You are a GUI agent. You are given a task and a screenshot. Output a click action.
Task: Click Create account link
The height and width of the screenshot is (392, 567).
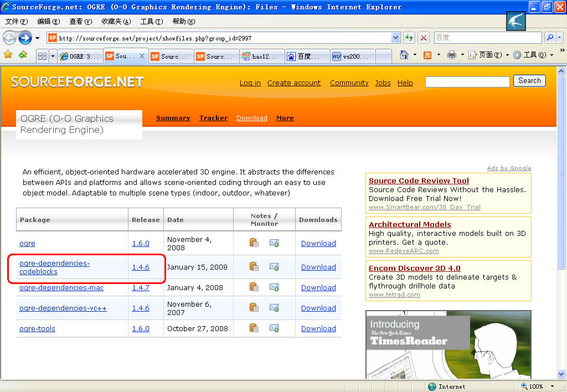[294, 83]
